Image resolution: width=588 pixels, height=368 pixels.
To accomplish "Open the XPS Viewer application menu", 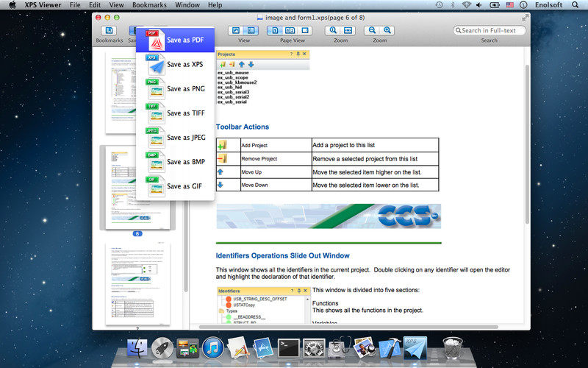I will click(43, 5).
